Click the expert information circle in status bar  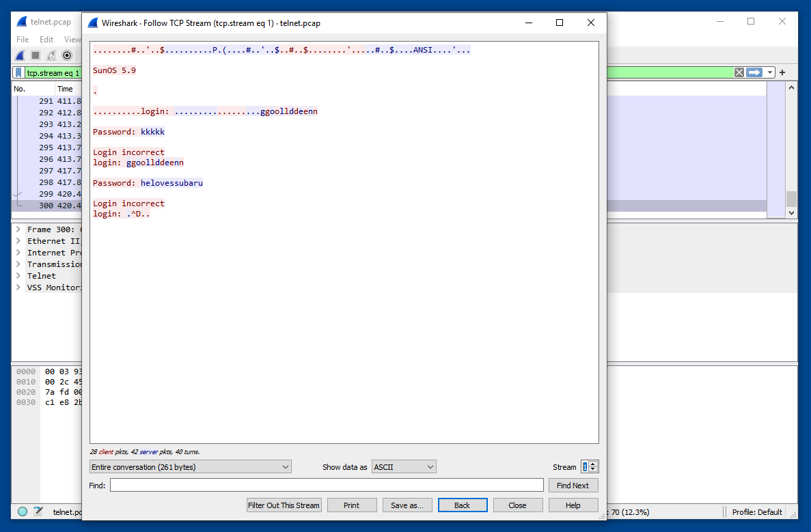(23, 512)
